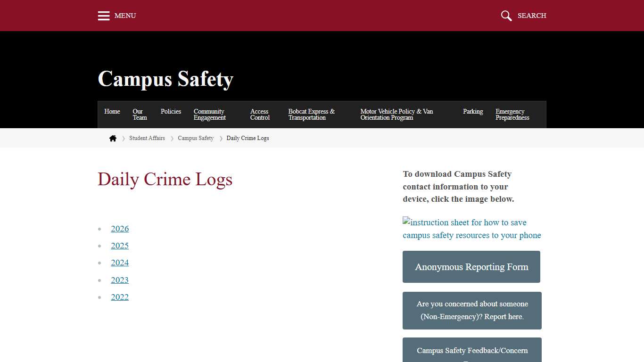View the 2024 daily crime log

120,263
